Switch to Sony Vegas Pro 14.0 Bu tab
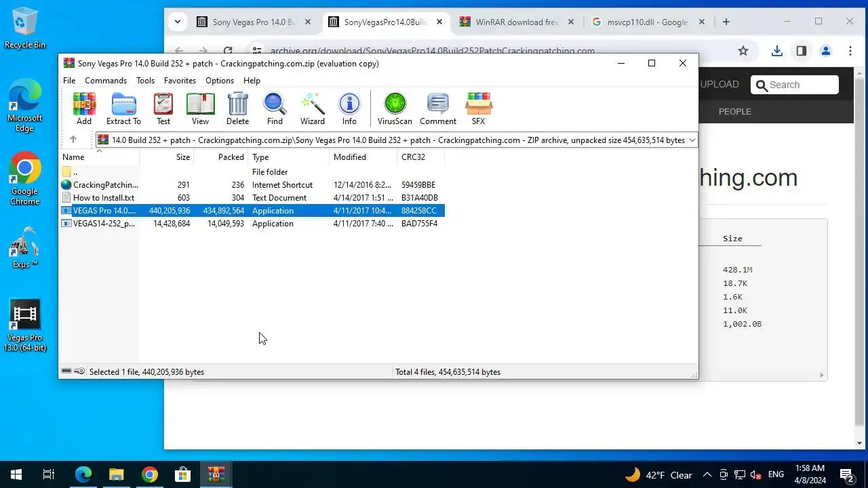This screenshot has height=488, width=868. 254,22
